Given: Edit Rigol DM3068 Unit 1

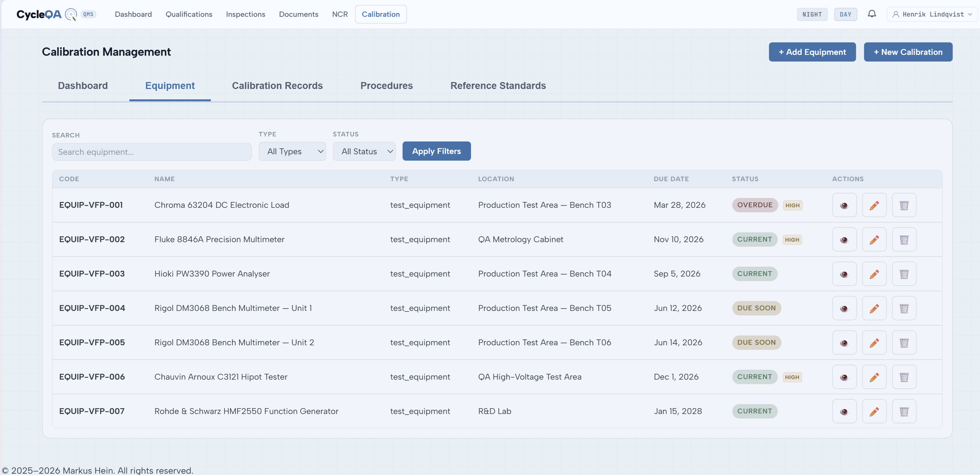Looking at the screenshot, I should coord(874,308).
